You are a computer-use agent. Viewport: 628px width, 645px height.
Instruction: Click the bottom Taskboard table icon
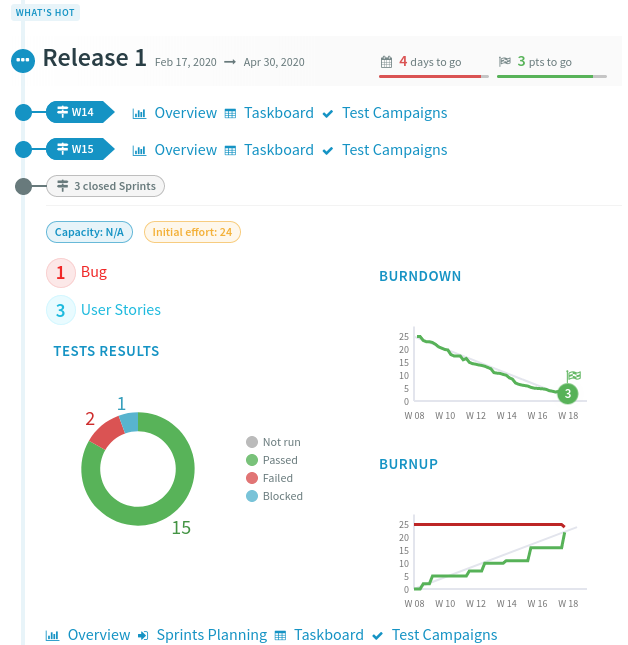(280, 636)
